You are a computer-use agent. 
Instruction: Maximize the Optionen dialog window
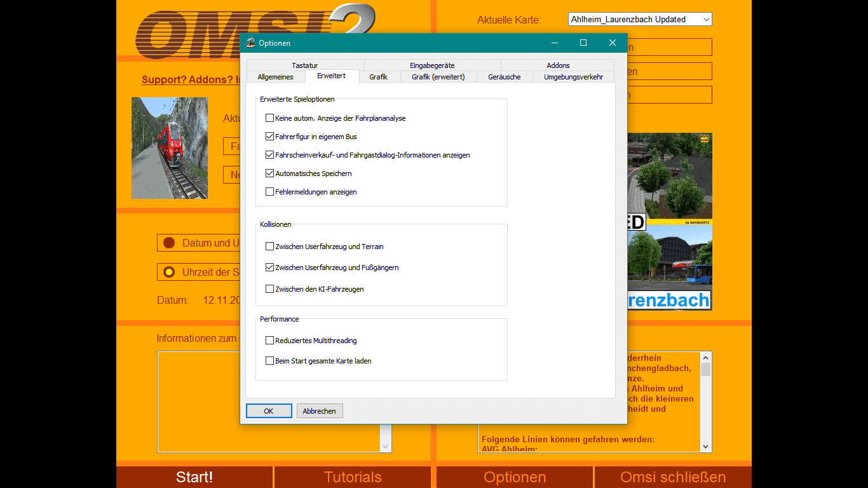click(x=583, y=43)
